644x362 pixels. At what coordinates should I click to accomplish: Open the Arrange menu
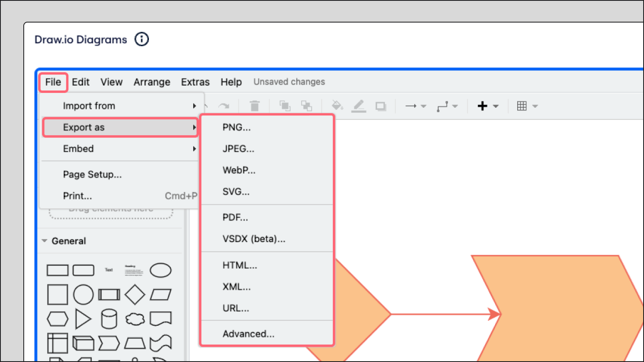[x=152, y=82]
